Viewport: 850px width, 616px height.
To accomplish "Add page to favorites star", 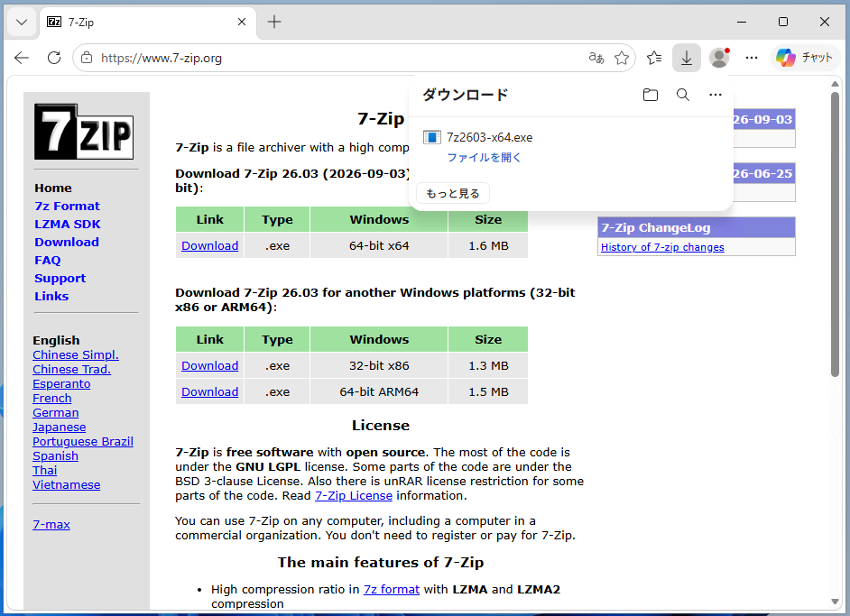I will pos(622,58).
